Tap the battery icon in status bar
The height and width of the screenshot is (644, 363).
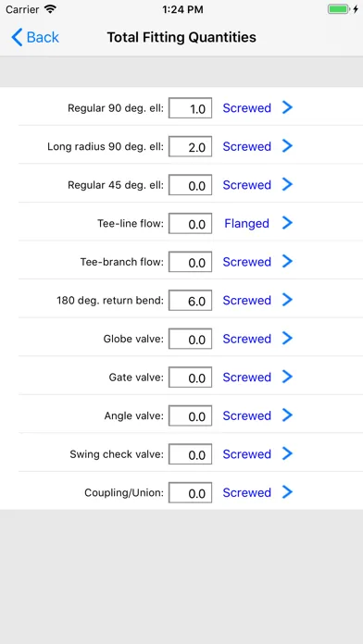point(339,9)
